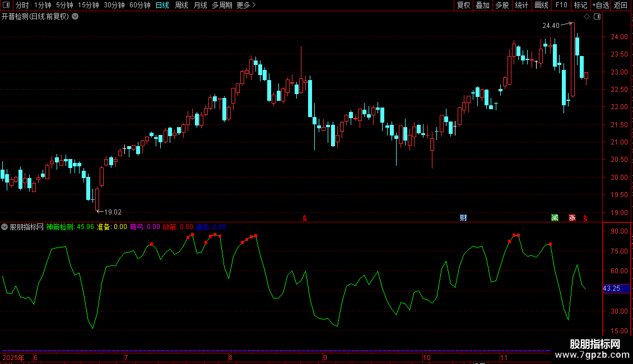This screenshot has height=364, width=633.
Task: Click the 返回 back button
Action: [x=621, y=5]
